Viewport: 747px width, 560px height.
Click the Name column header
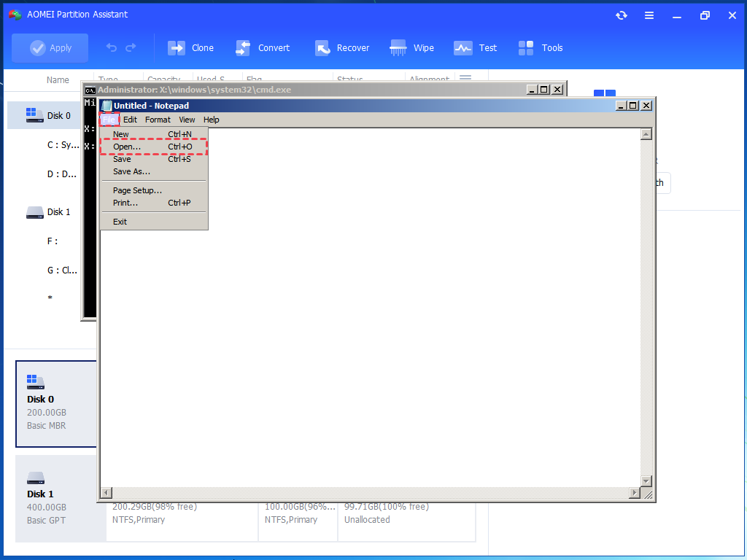(x=58, y=80)
